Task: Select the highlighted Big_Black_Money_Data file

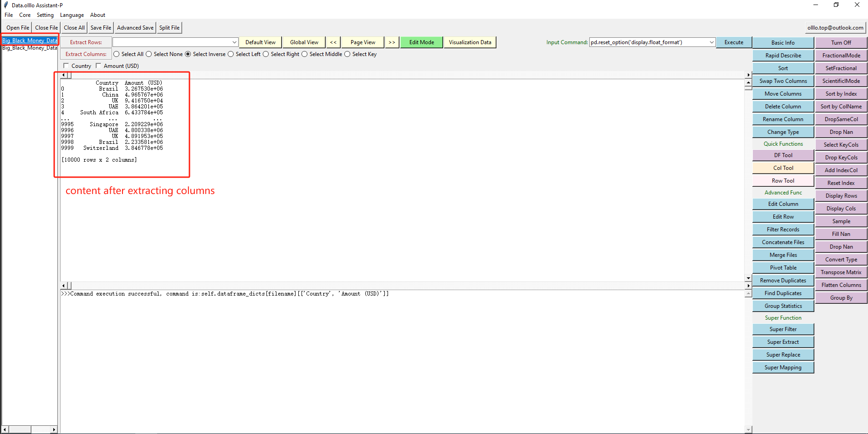Action: (x=30, y=41)
